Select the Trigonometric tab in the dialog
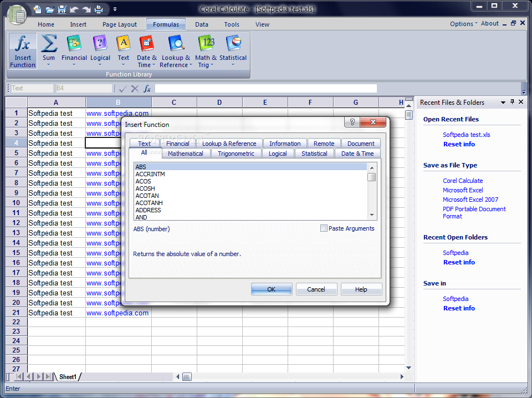 pos(236,154)
